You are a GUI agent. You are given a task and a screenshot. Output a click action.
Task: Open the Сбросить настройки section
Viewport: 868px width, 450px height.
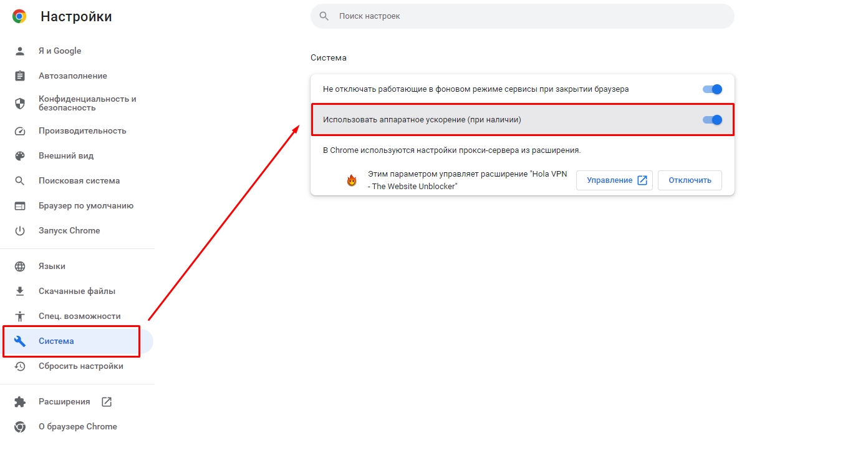coord(80,366)
